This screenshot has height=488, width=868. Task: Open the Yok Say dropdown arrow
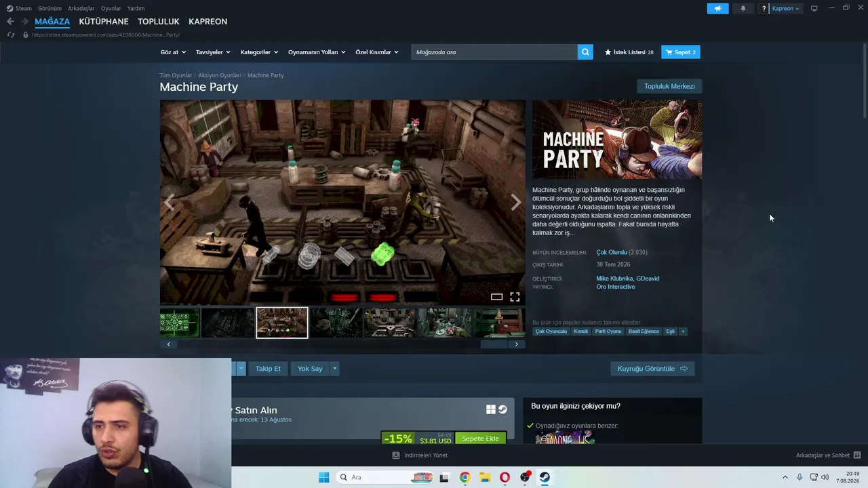pyautogui.click(x=334, y=369)
